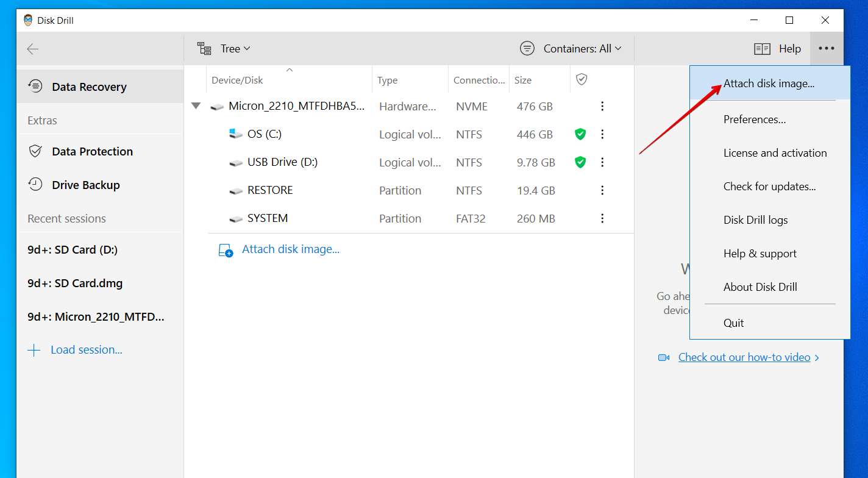The image size is (868, 478).
Task: Select Disk Drill logs menu item
Action: [x=770, y=220]
